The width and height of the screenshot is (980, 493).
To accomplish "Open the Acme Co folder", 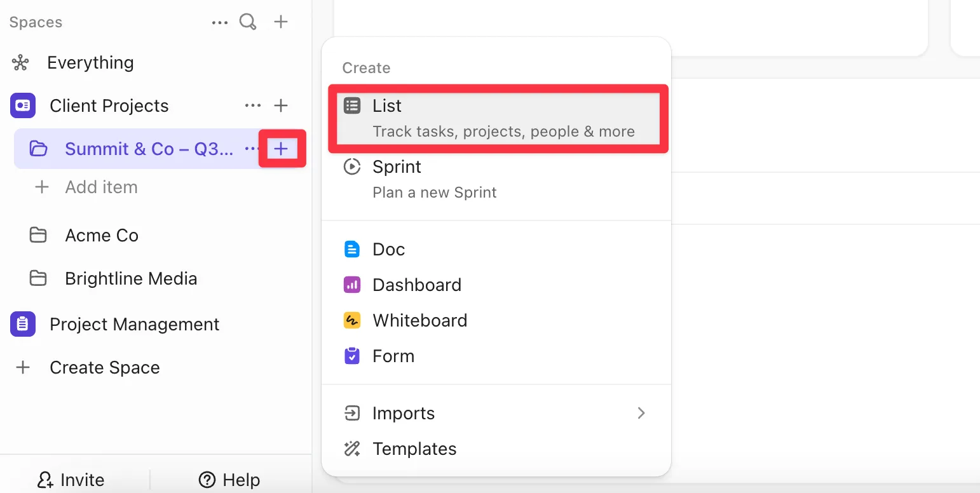I will click(x=102, y=236).
